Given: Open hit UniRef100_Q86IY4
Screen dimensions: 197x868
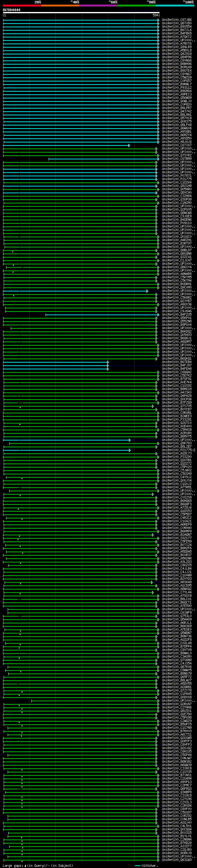Looking at the screenshot, I should (x=177, y=267).
